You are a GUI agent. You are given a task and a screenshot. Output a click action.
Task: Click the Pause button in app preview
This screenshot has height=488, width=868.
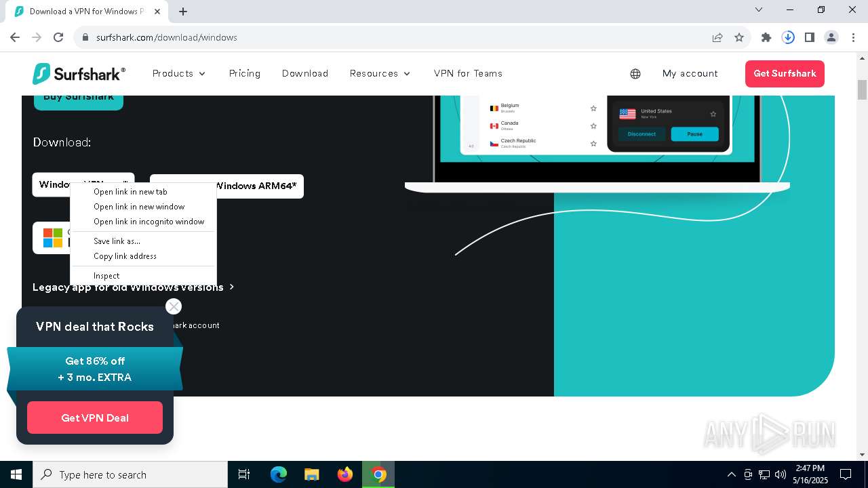pos(694,134)
